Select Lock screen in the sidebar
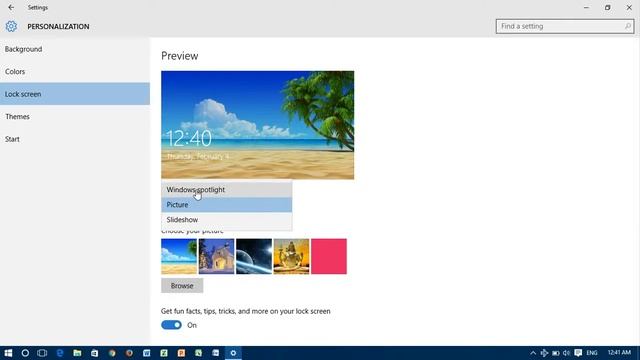The width and height of the screenshot is (640, 360). coord(75,94)
